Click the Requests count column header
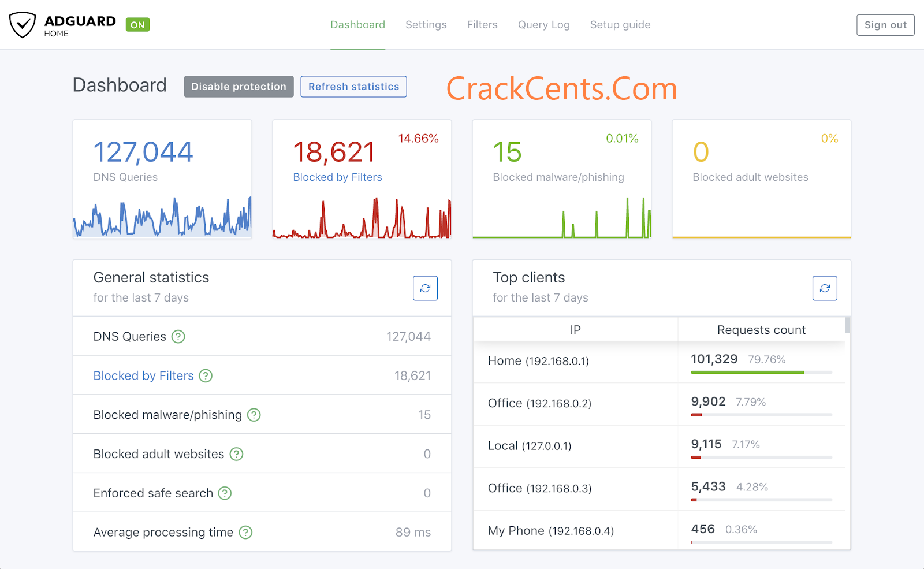Image resolution: width=924 pixels, height=569 pixels. tap(761, 330)
